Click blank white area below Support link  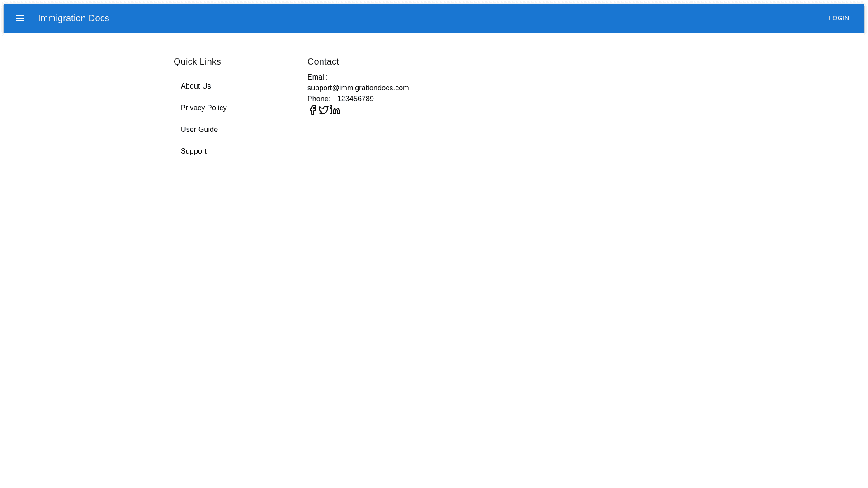(x=203, y=271)
